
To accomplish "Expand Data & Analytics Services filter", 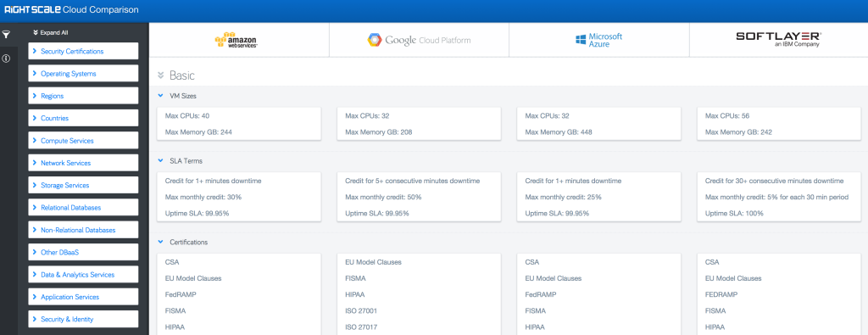I will point(83,275).
